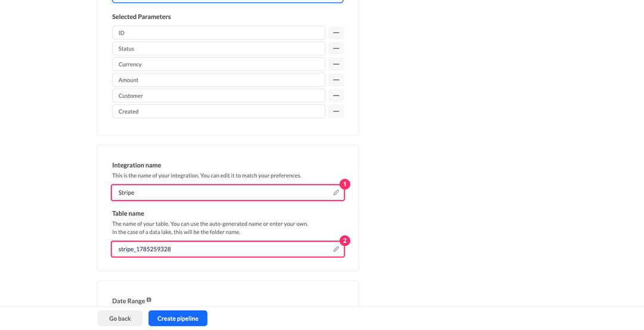Screen dimensions: 644x330
Task: Select the Currency parameter field
Action: [x=218, y=64]
